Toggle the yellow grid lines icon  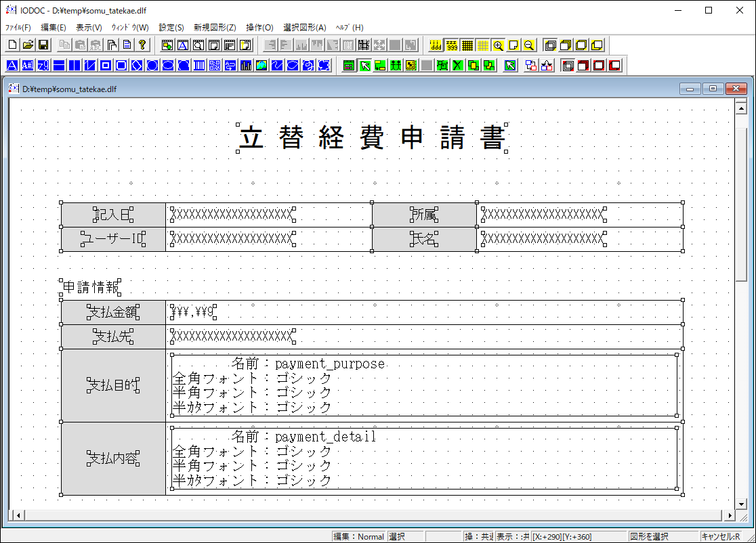click(482, 45)
